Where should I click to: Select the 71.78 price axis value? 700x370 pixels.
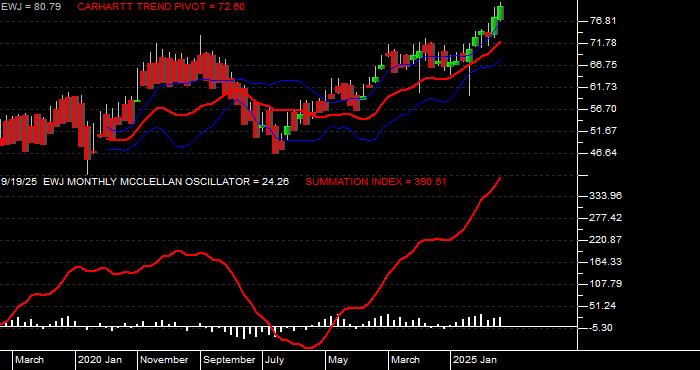[604, 43]
